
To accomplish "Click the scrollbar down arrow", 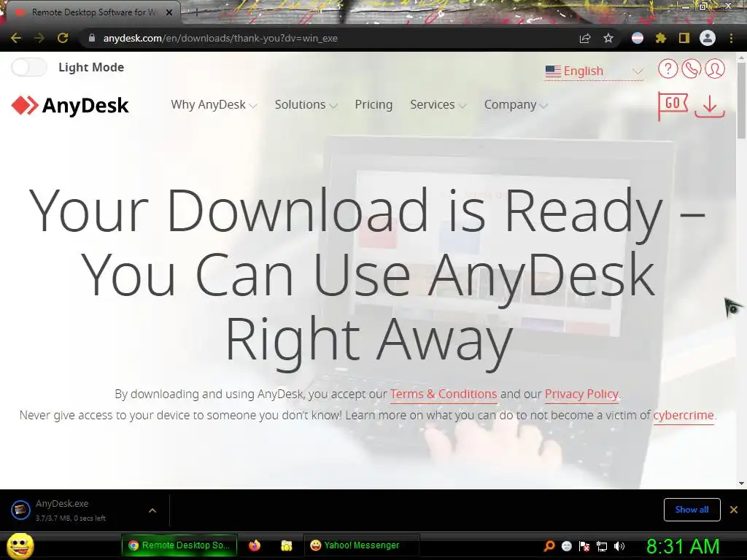I will point(741,483).
